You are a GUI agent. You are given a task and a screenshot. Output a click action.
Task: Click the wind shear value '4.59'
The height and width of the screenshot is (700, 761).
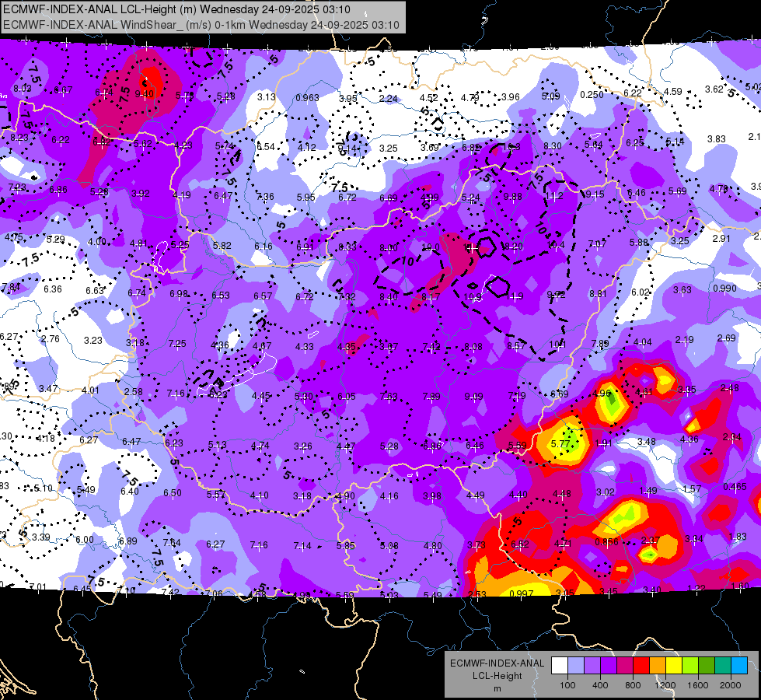(x=673, y=91)
